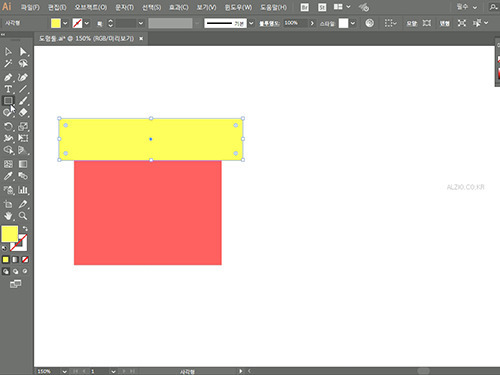Select the Perspective Grid tool

23,150
